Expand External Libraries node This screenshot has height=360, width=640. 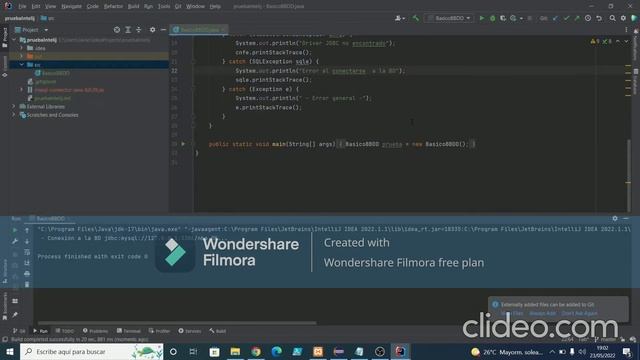13,106
